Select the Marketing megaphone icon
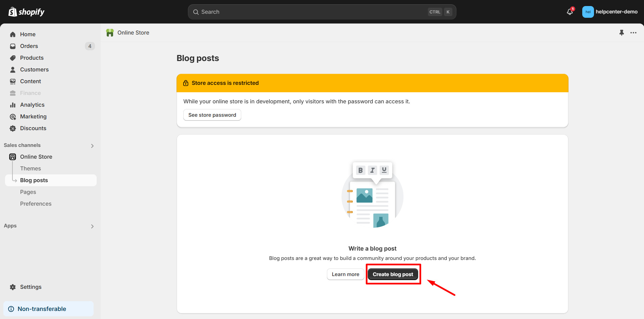This screenshot has width=644, height=319. pos(12,116)
